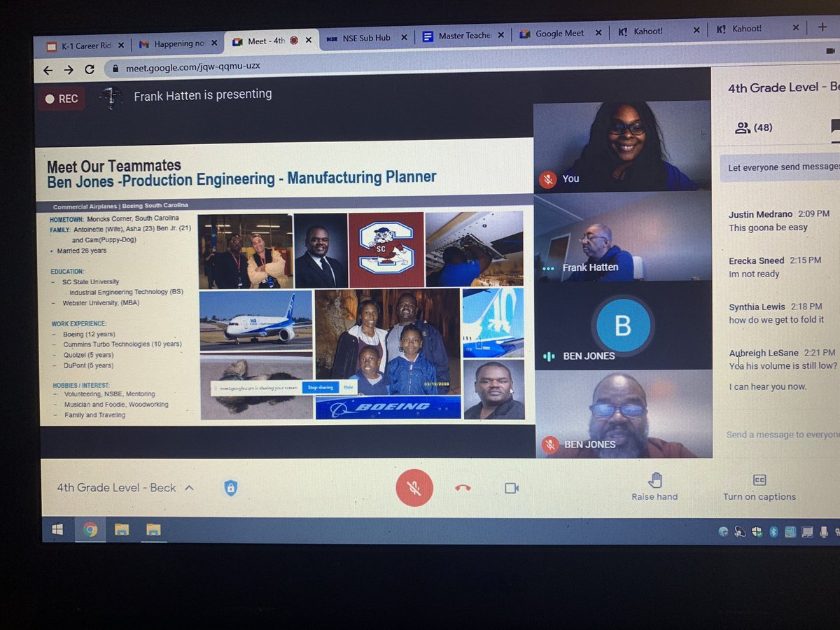Viewport: 840px width, 630px height.
Task: Click the BEN JONES webcam tile with muted mic
Action: pos(624,414)
